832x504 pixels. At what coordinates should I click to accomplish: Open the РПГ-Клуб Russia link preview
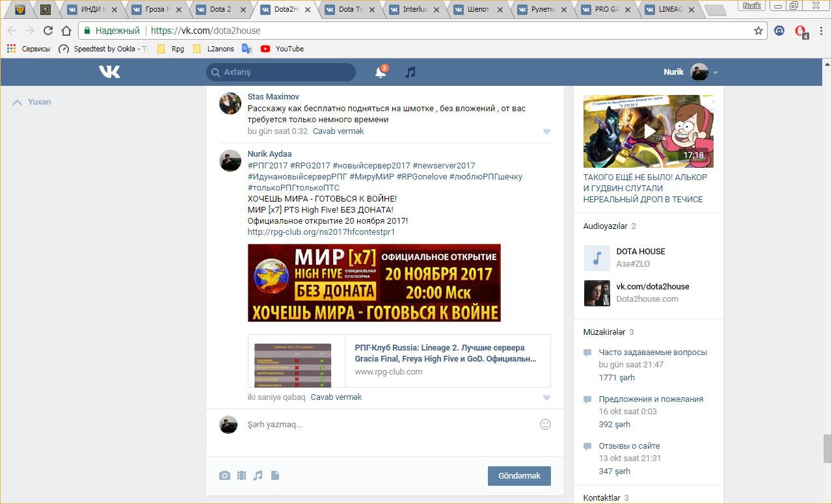point(399,361)
